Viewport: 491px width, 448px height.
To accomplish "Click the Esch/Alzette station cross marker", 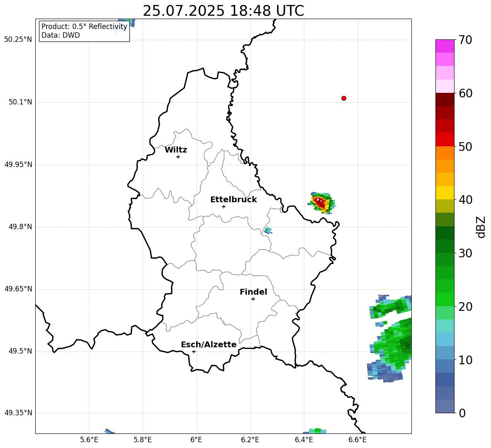I will pos(194,351).
